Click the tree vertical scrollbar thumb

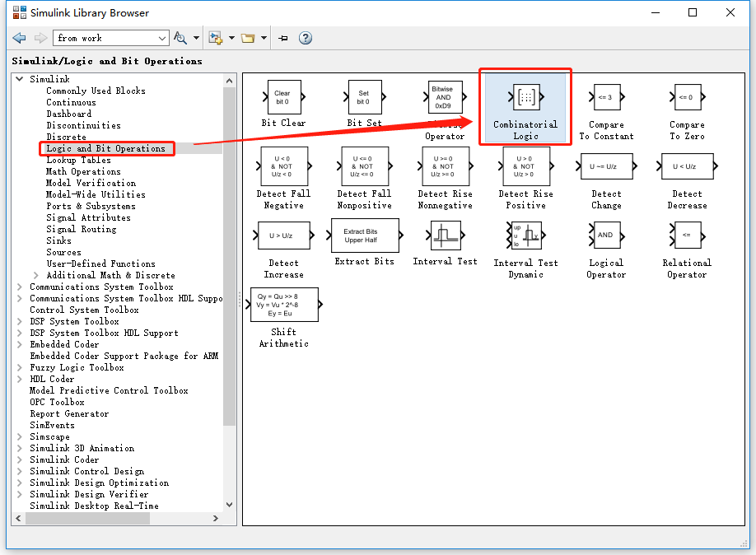[x=229, y=257]
